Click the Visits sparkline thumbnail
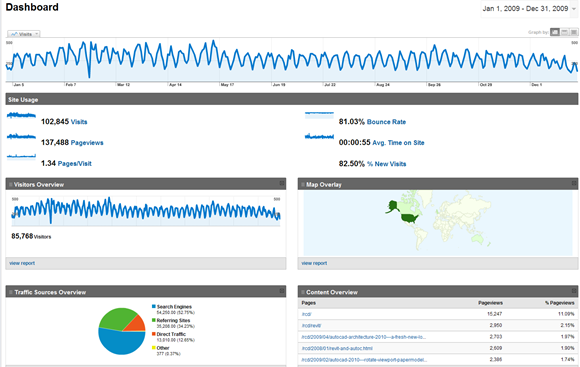The image size is (580, 367). pyautogui.click(x=21, y=116)
